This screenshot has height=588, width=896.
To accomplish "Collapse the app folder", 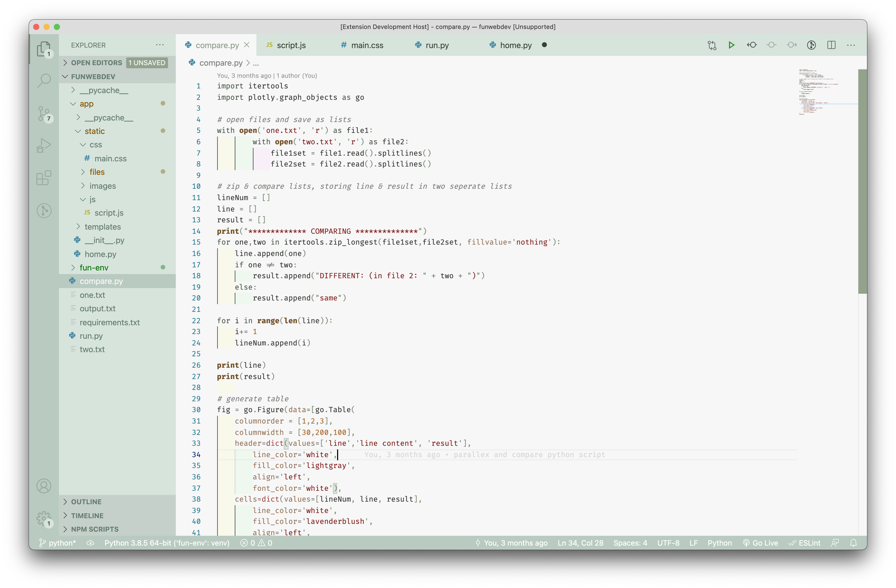I will coord(117,104).
